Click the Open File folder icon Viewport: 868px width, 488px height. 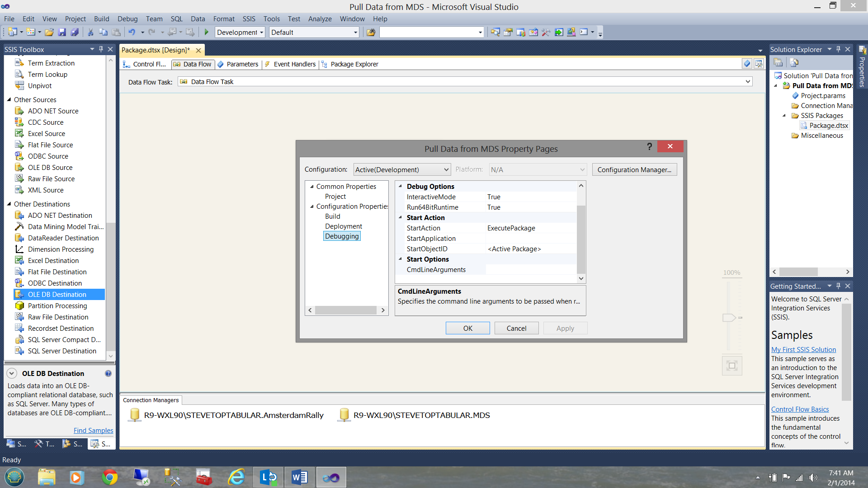(x=49, y=32)
